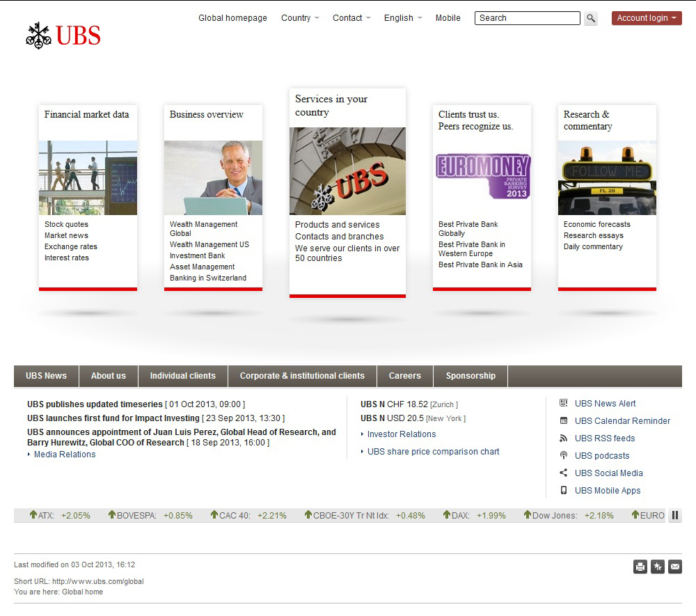The height and width of the screenshot is (616, 696).
Task: Open Investment Bank link
Action: pos(197,255)
